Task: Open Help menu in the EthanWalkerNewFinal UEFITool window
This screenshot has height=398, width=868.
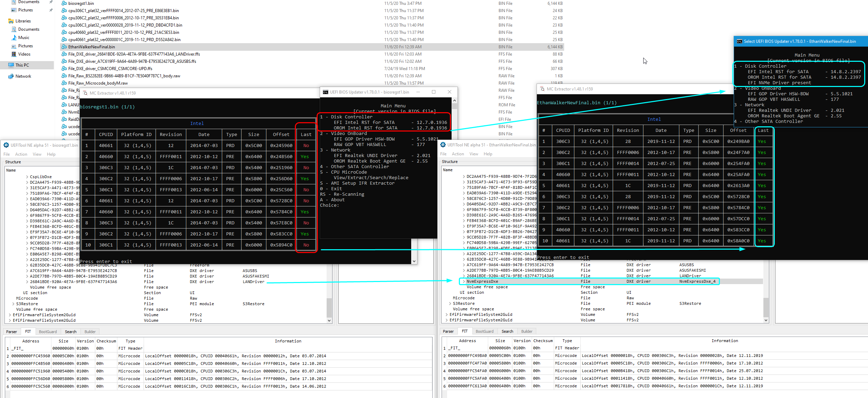Action: pyautogui.click(x=488, y=154)
